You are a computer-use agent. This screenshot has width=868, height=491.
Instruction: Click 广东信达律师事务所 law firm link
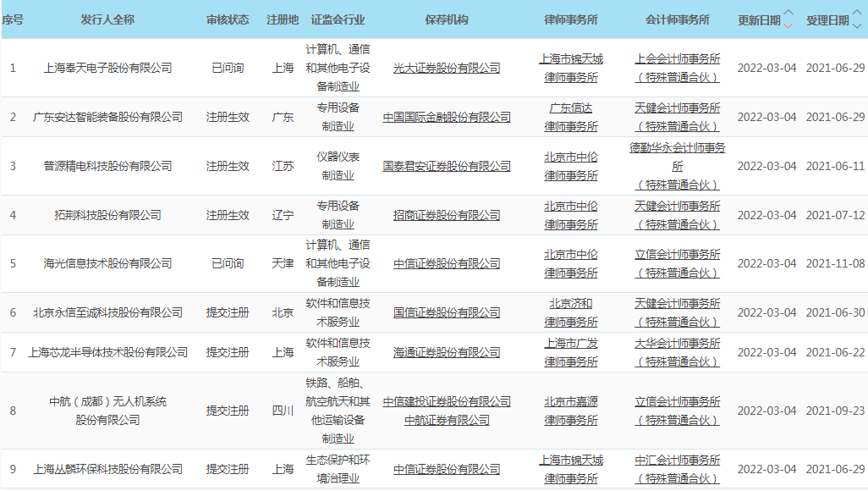click(571, 117)
